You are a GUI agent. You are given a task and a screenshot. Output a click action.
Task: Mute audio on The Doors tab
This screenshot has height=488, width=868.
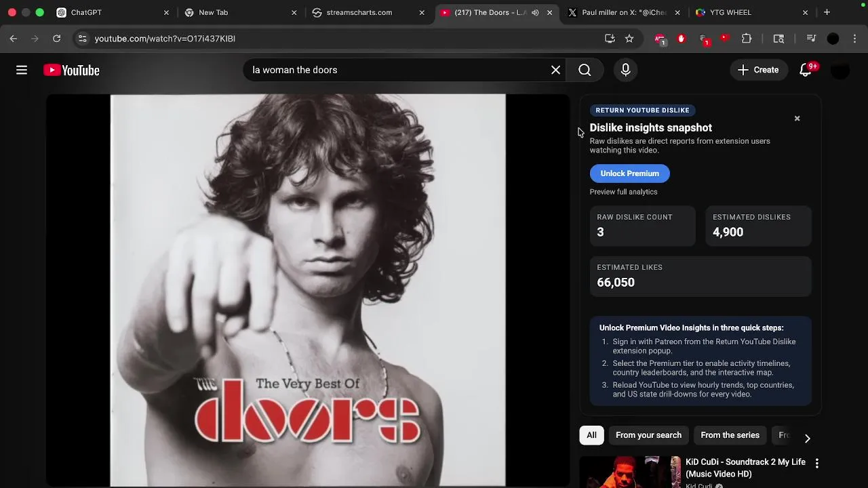pos(535,12)
